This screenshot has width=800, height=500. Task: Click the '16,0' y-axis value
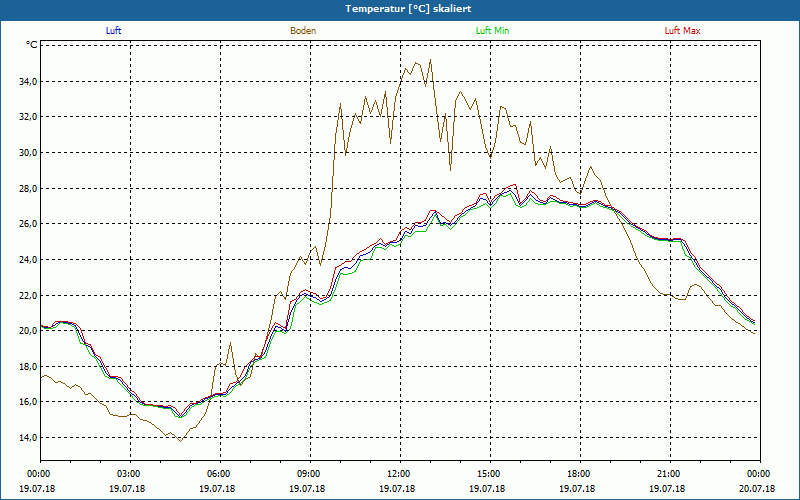coord(28,402)
